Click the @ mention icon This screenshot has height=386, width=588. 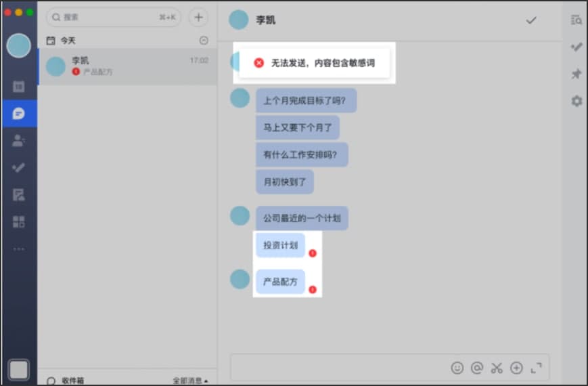pyautogui.click(x=477, y=368)
